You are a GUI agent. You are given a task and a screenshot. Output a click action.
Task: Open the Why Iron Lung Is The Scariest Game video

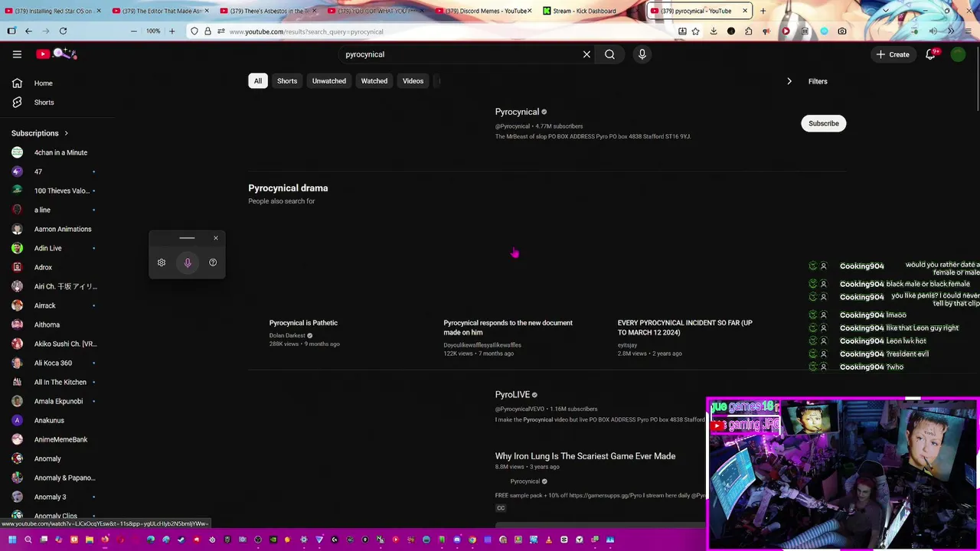[x=585, y=456]
